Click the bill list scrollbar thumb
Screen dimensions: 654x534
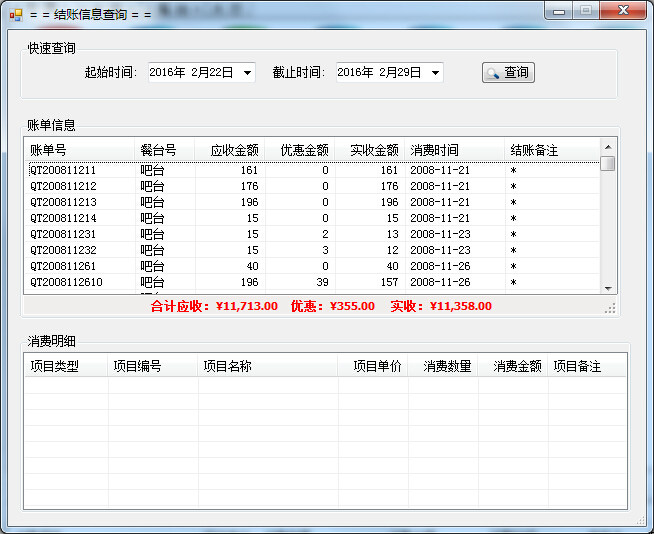608,163
